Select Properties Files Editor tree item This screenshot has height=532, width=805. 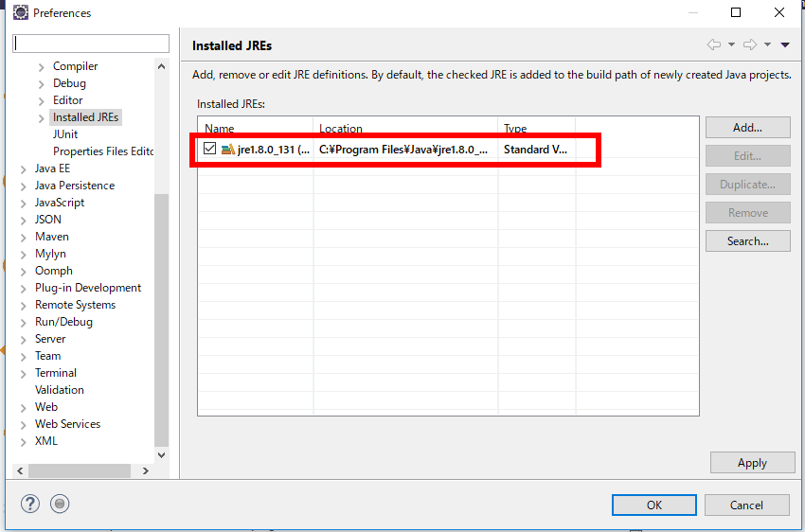coord(102,151)
